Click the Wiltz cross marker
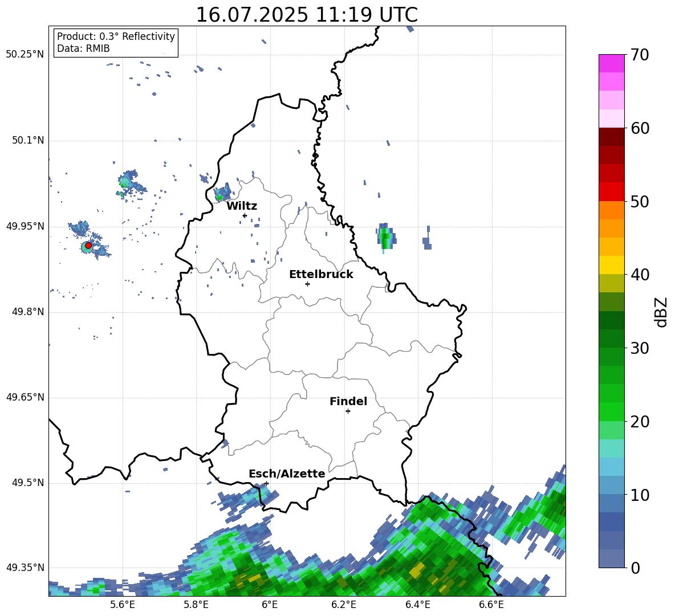The image size is (675, 616). coord(245,215)
